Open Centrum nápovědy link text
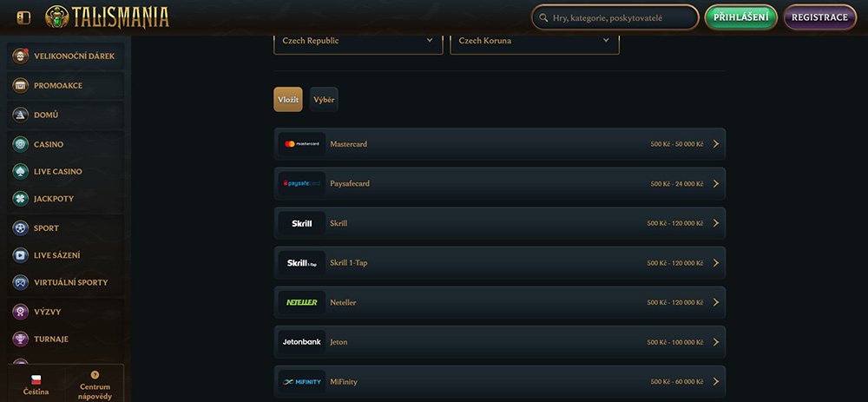 [95, 392]
